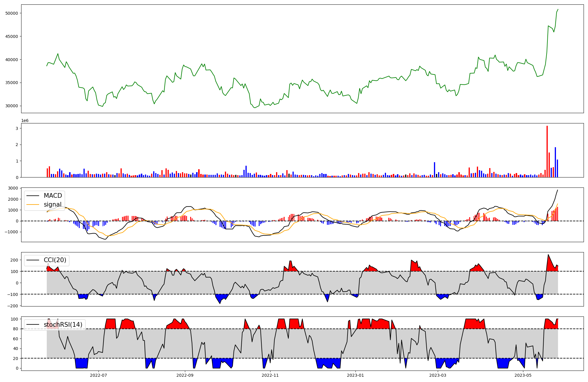Click the tallest blue volume bar
This screenshot has height=382, width=588.
[555, 162]
